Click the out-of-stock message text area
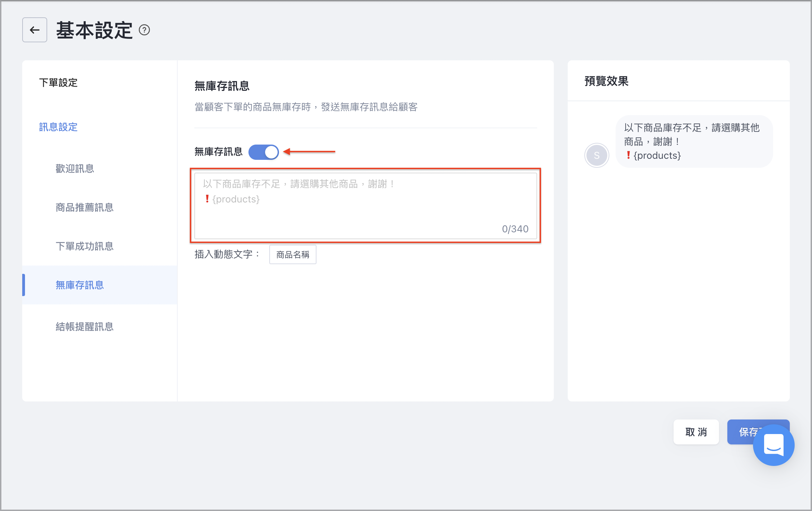 tap(366, 206)
